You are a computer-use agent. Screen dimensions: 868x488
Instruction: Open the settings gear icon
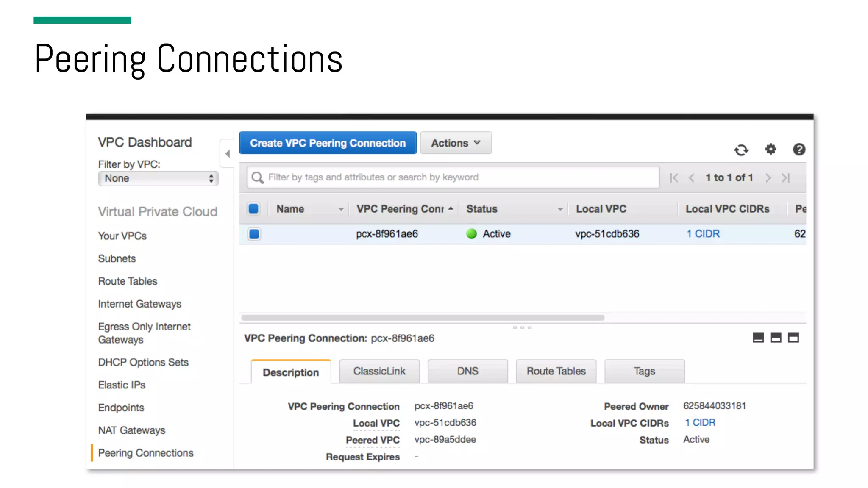click(771, 149)
